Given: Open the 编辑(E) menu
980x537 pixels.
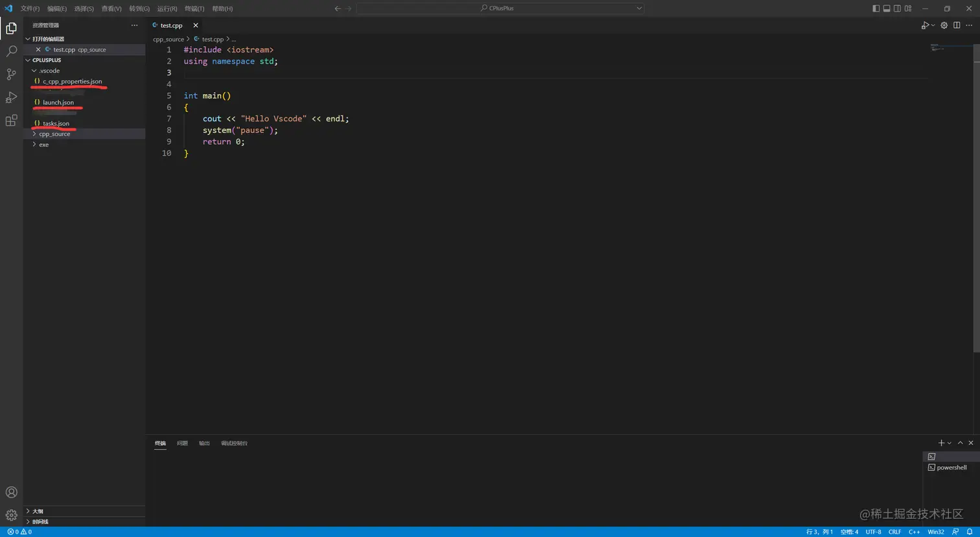Looking at the screenshot, I should pos(57,8).
